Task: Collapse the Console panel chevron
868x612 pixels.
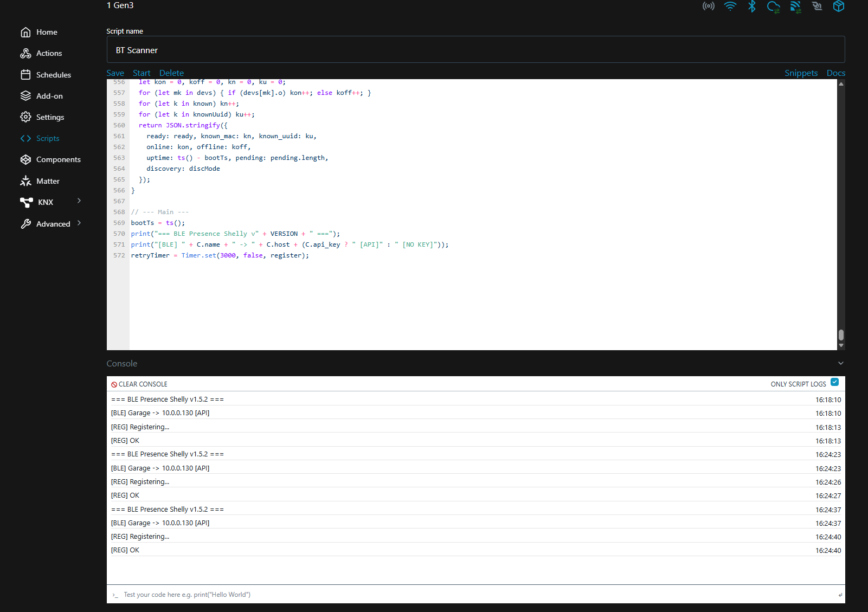Action: [840, 363]
